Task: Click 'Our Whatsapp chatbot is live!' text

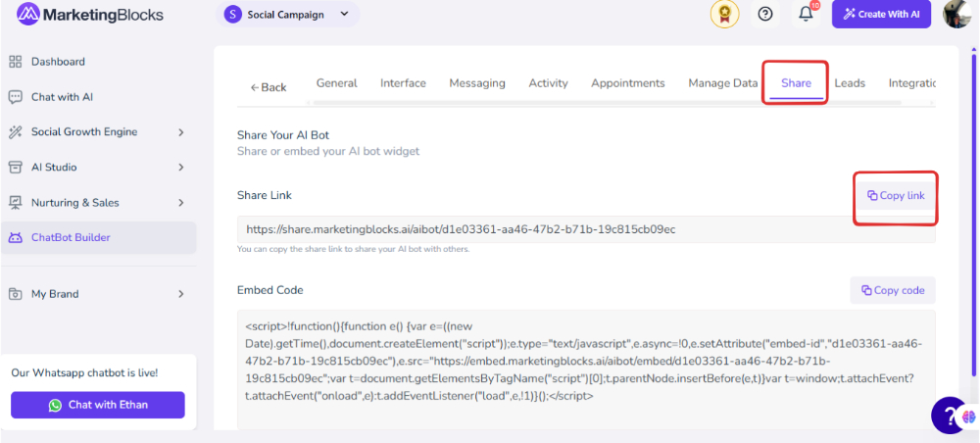Action: [84, 373]
